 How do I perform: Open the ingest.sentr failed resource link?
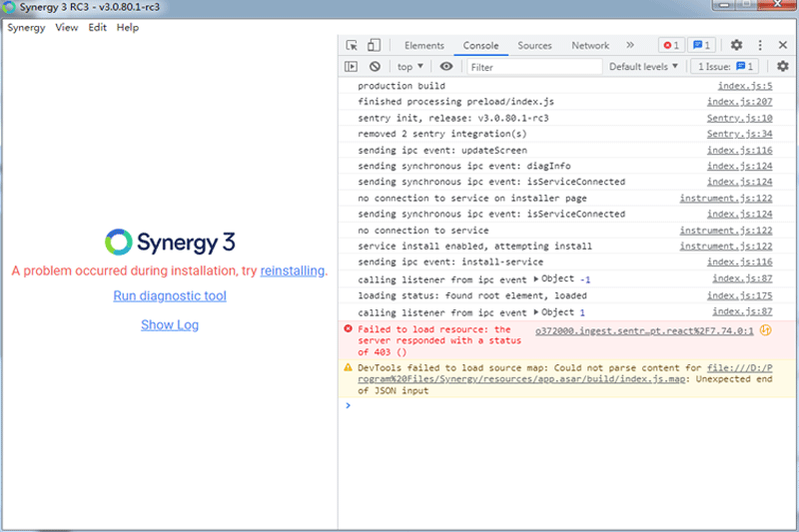(x=644, y=331)
